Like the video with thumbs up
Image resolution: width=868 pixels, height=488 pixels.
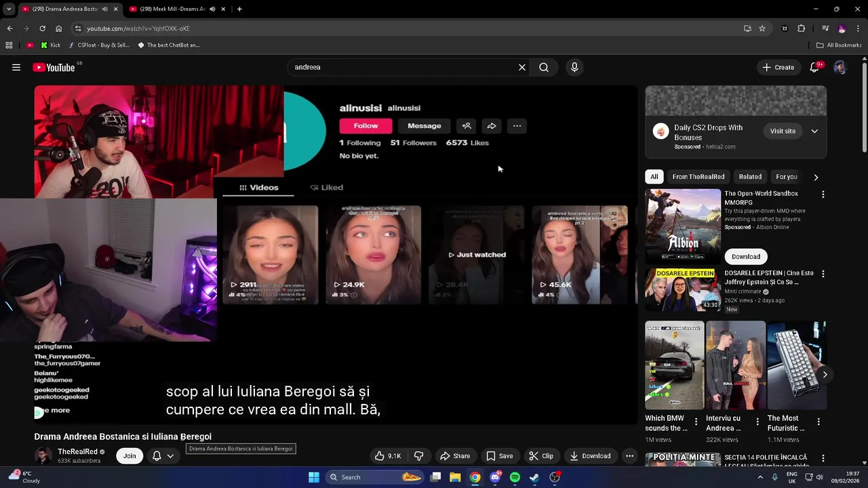pyautogui.click(x=388, y=456)
